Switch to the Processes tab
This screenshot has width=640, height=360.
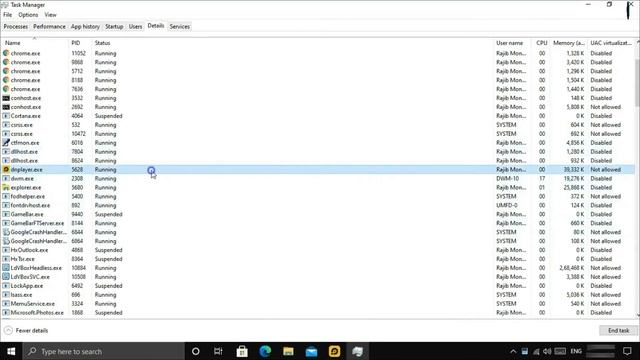pos(16,27)
